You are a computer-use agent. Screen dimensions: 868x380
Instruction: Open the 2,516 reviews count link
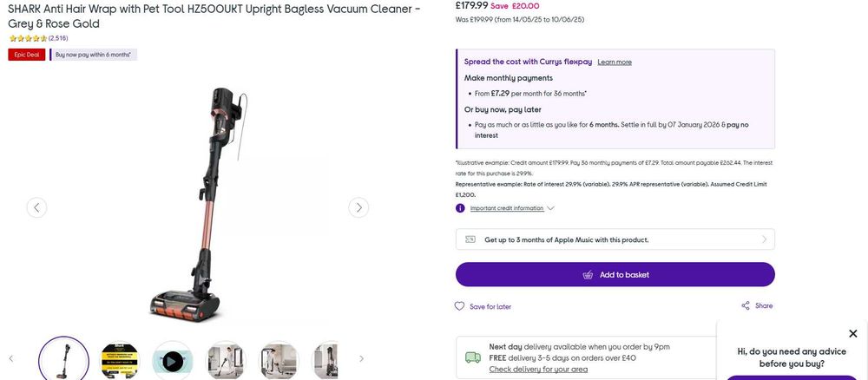click(x=58, y=38)
